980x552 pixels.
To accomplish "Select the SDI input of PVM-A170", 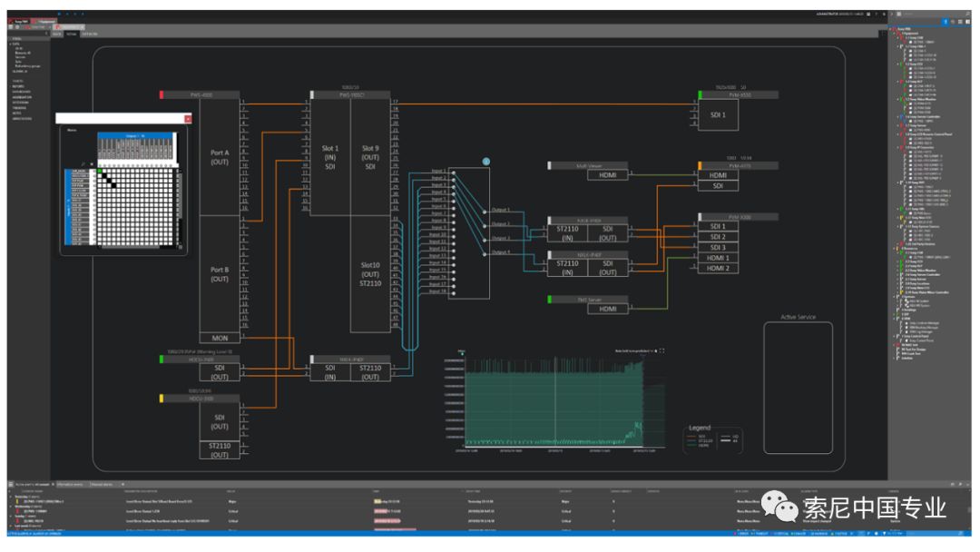I will (718, 186).
